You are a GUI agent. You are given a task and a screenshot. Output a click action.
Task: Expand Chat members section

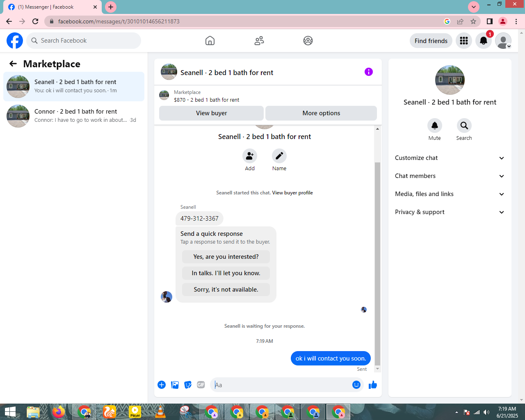click(x=450, y=176)
